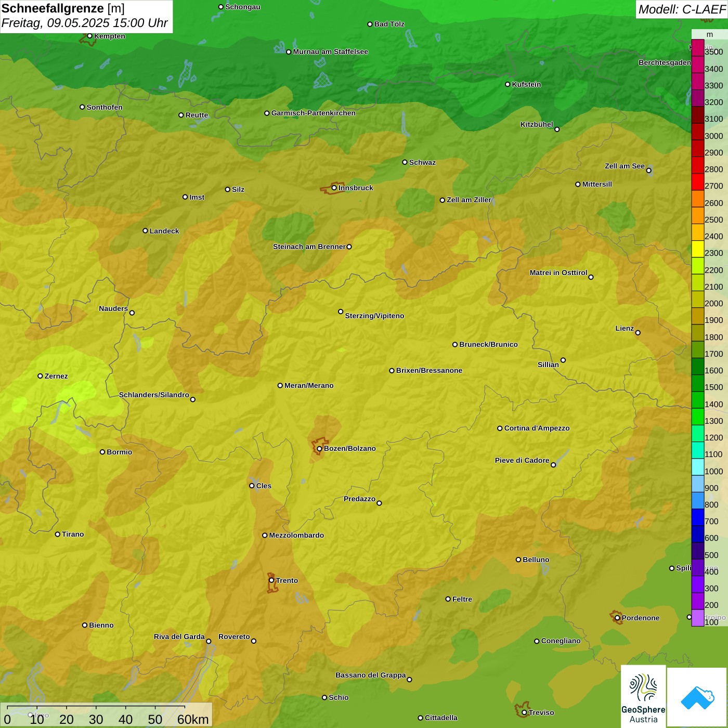Viewport: 728px width, 728px height.
Task: Click the Predazzo label
Action: click(x=359, y=499)
